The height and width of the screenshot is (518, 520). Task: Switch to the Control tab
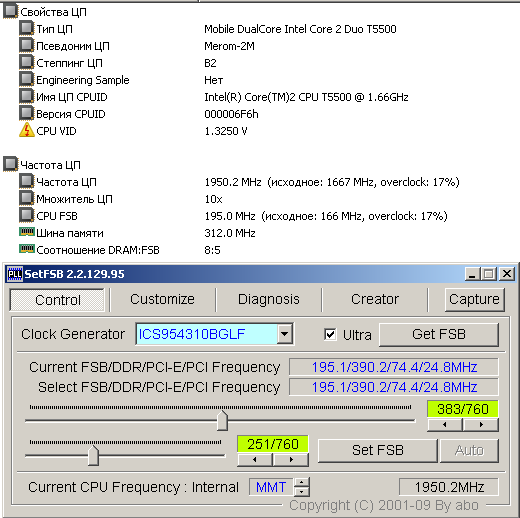click(58, 300)
